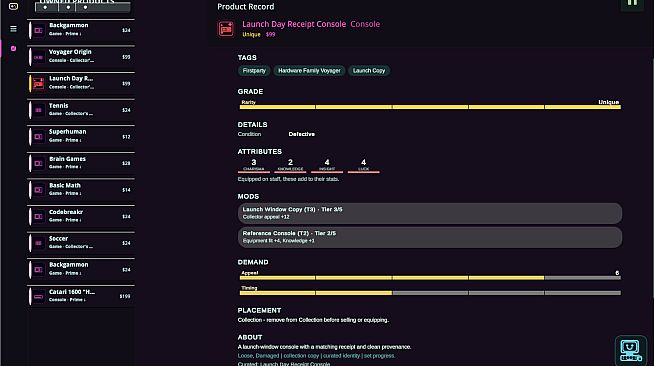654x366 pixels.
Task: Select the Catari 1600 console list icon
Action: (38, 296)
